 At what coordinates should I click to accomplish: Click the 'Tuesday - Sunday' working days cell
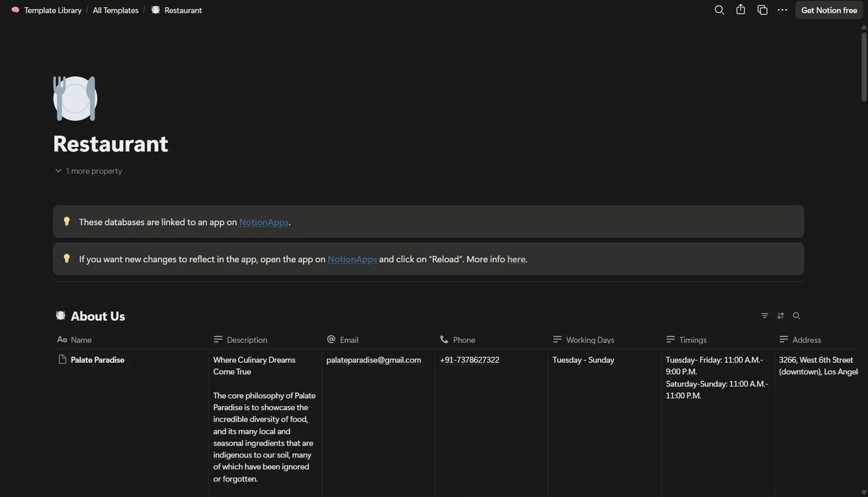pos(584,360)
